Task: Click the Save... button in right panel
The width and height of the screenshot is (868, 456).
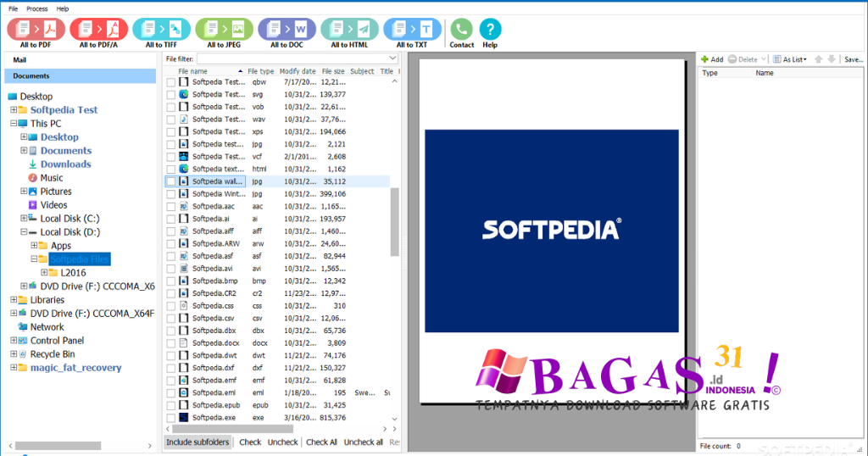Action: point(854,59)
